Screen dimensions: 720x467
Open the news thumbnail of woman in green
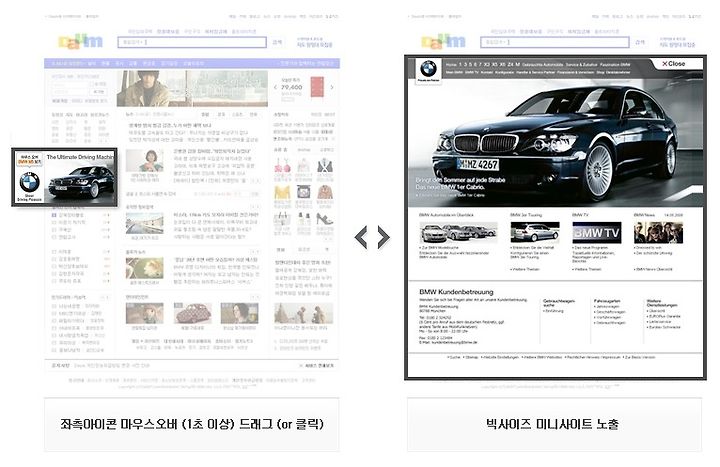pos(145,161)
